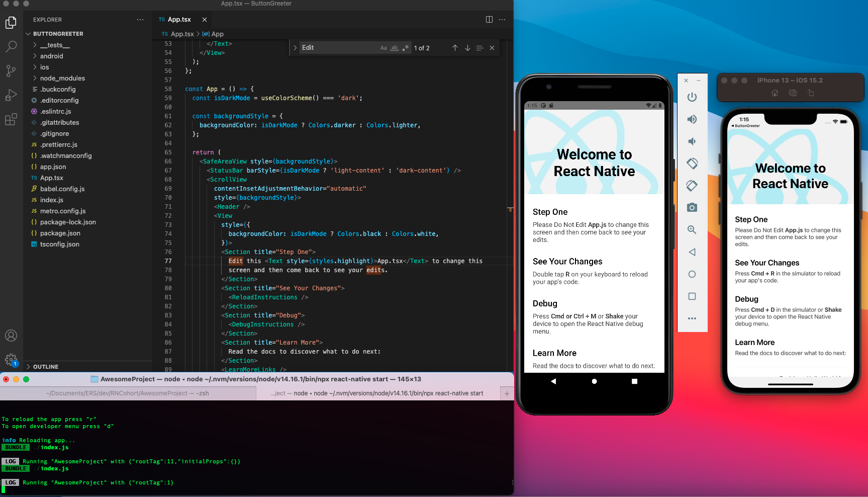Click emulator toolbar Back triangle
Image resolution: width=868 pixels, height=497 pixels.
(x=692, y=252)
